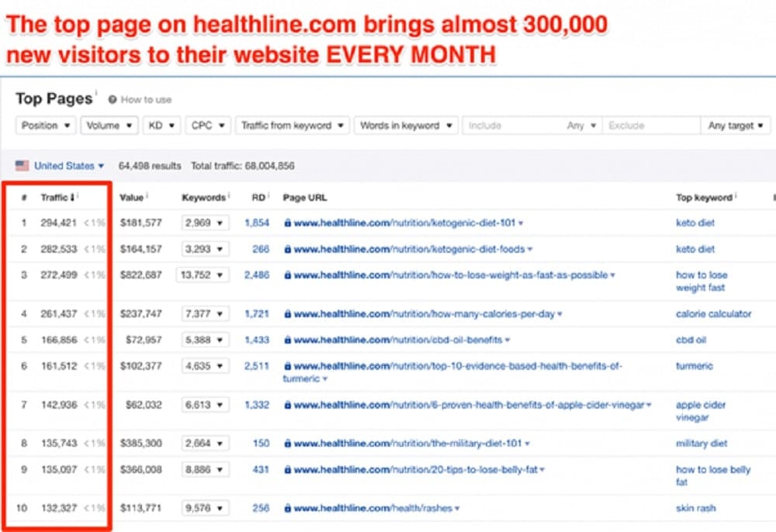Expand the 2,969 keywords dropdown

pos(206,223)
